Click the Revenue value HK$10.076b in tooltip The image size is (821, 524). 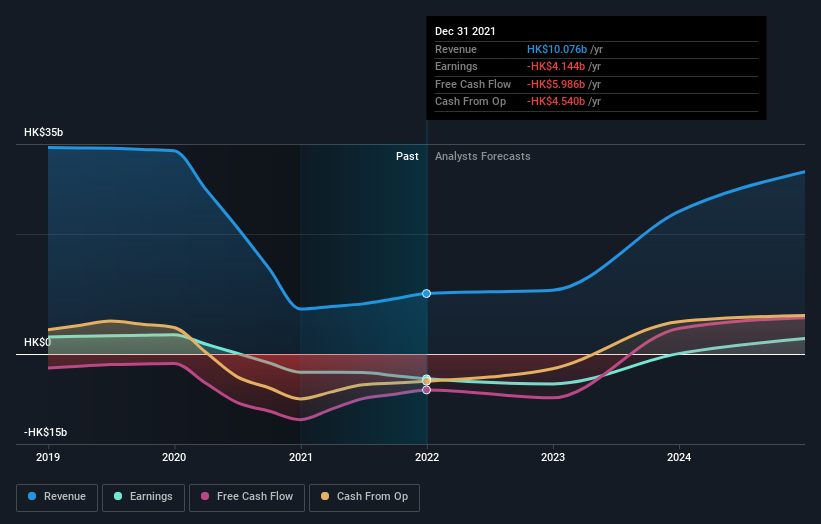557,49
